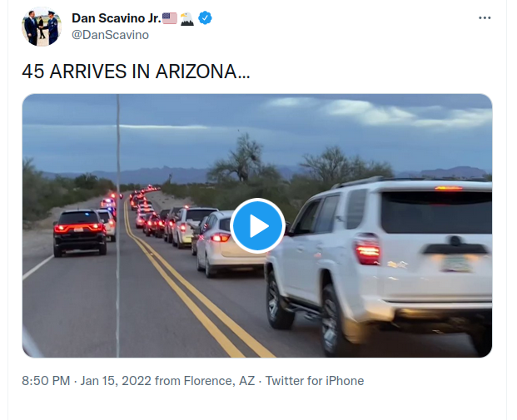Click the bare desert tree in the video
Image resolution: width=517 pixels, height=420 pixels.
pos(245,157)
